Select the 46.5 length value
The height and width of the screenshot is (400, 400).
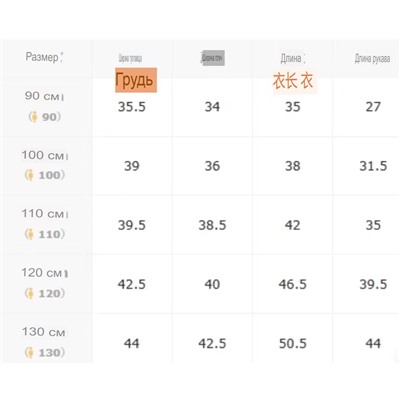click(293, 284)
